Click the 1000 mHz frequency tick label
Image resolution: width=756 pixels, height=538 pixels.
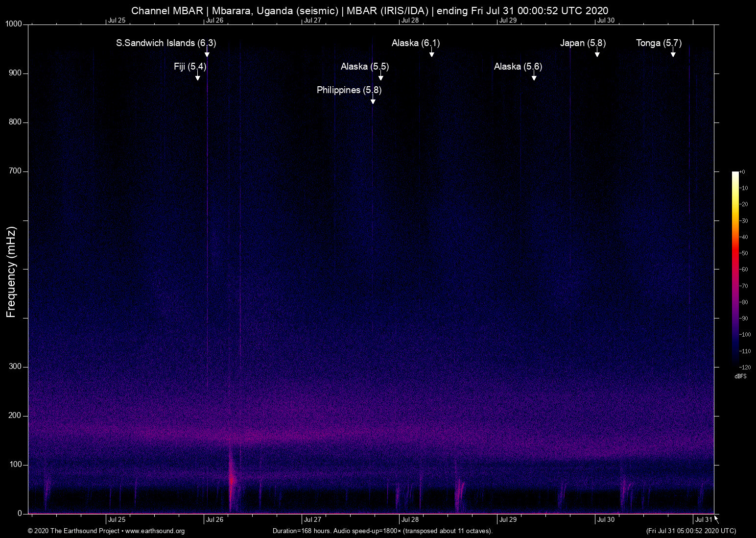14,24
